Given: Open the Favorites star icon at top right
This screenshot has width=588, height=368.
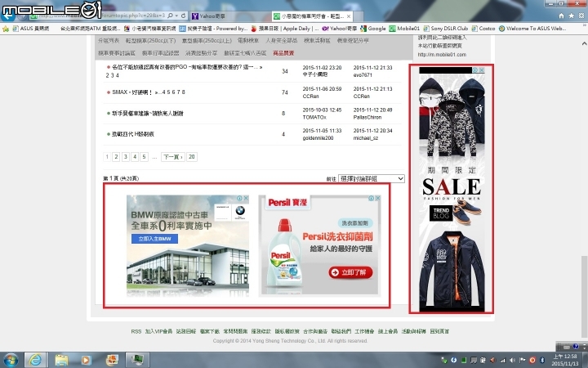Looking at the screenshot, I should pyautogui.click(x=571, y=16).
